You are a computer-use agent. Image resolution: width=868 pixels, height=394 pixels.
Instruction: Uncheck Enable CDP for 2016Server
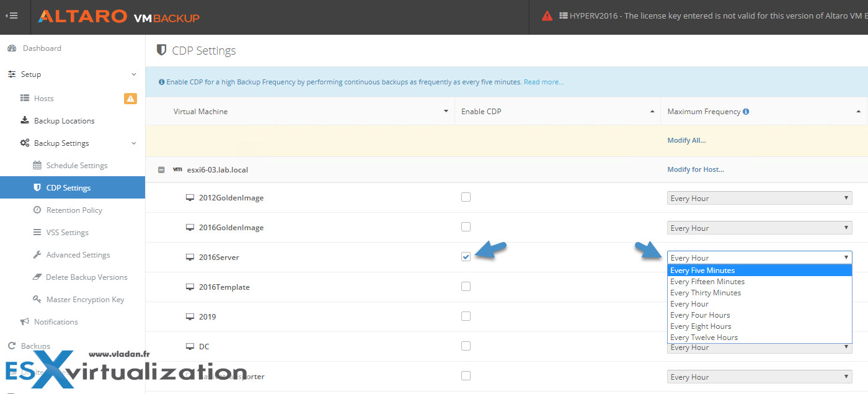[466, 256]
